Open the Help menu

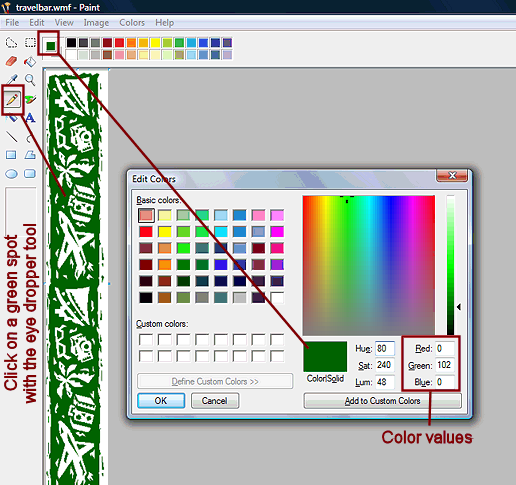point(164,23)
